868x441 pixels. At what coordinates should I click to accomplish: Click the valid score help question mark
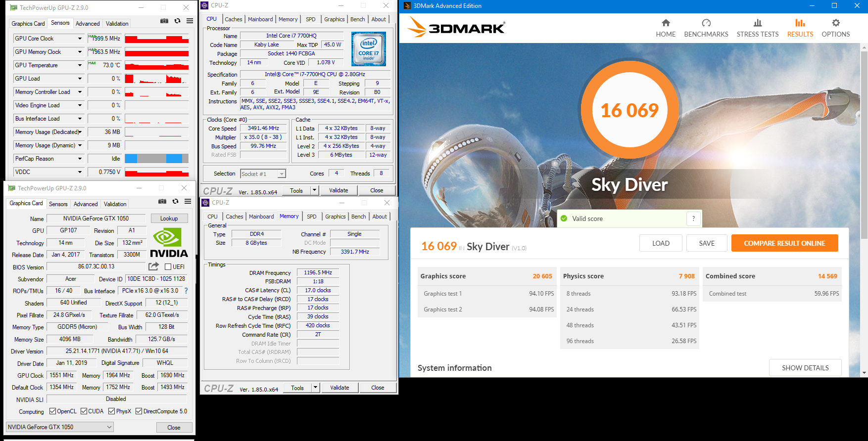693,219
